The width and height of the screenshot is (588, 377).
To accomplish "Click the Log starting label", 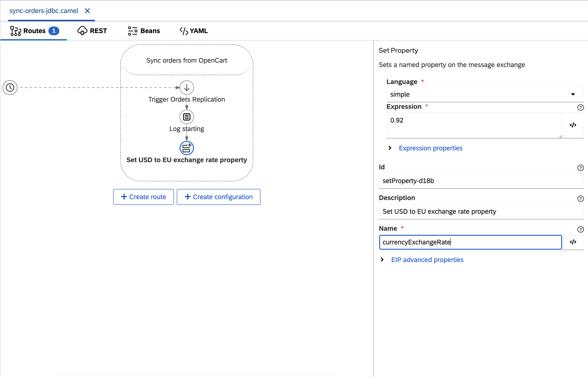I will pyautogui.click(x=187, y=129).
